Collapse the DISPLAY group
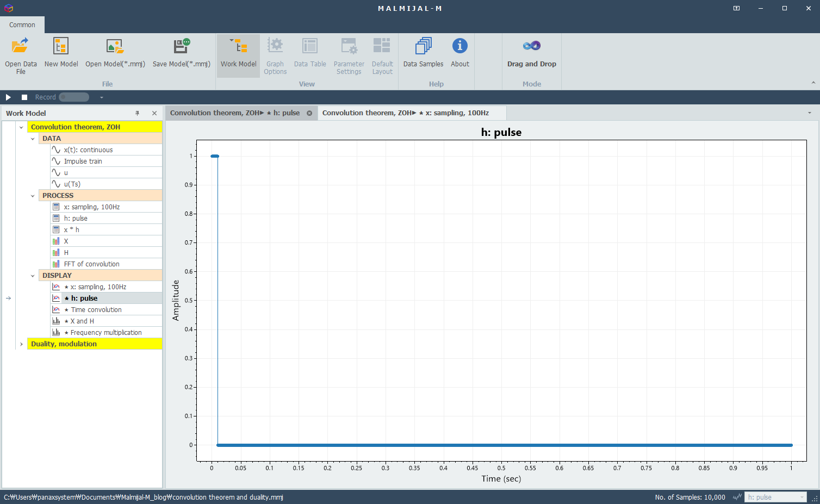820x504 pixels. coord(33,276)
